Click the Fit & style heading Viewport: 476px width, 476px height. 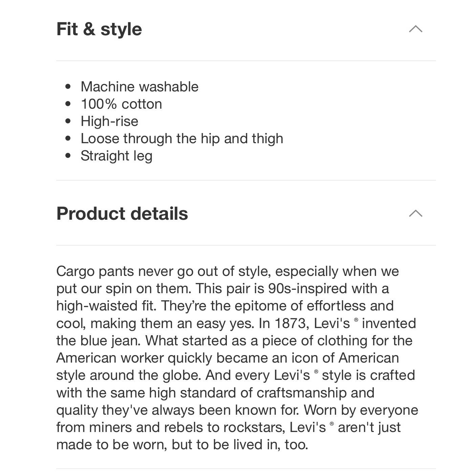point(99,29)
